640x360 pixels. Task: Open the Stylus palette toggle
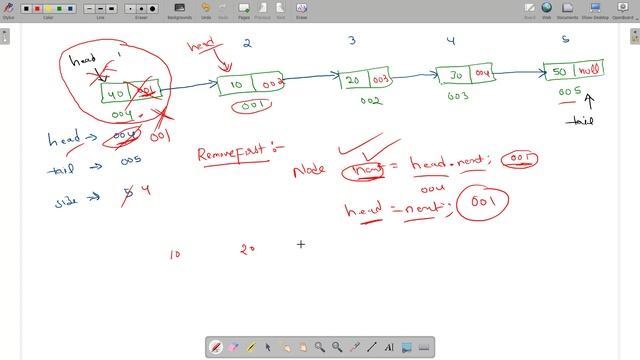(x=8, y=9)
